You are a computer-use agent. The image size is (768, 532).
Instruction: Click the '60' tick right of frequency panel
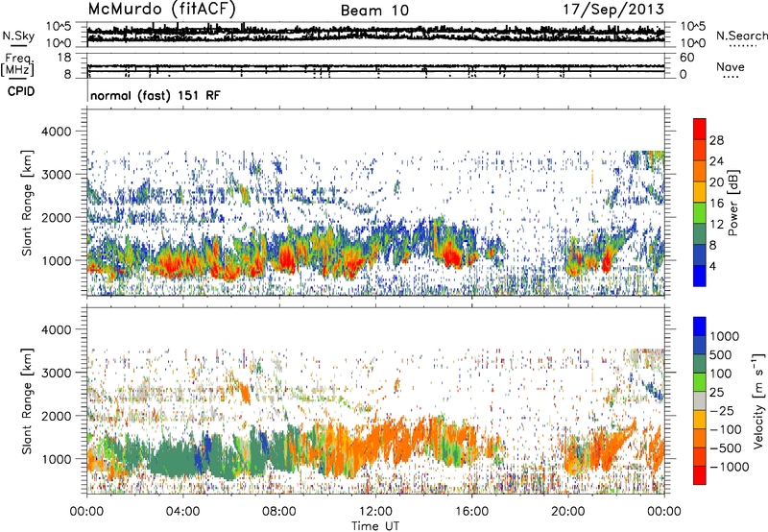[x=687, y=58]
